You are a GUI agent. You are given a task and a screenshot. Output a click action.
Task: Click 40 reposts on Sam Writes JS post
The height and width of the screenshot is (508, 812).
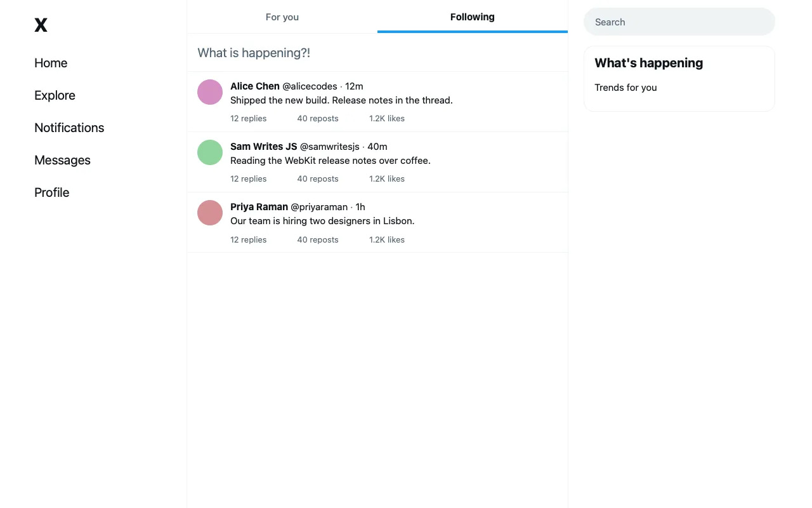coord(318,179)
